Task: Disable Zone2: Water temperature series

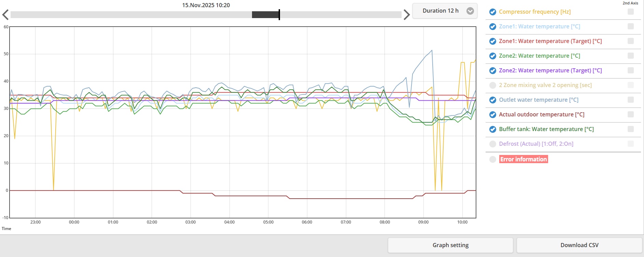Action: pos(492,56)
